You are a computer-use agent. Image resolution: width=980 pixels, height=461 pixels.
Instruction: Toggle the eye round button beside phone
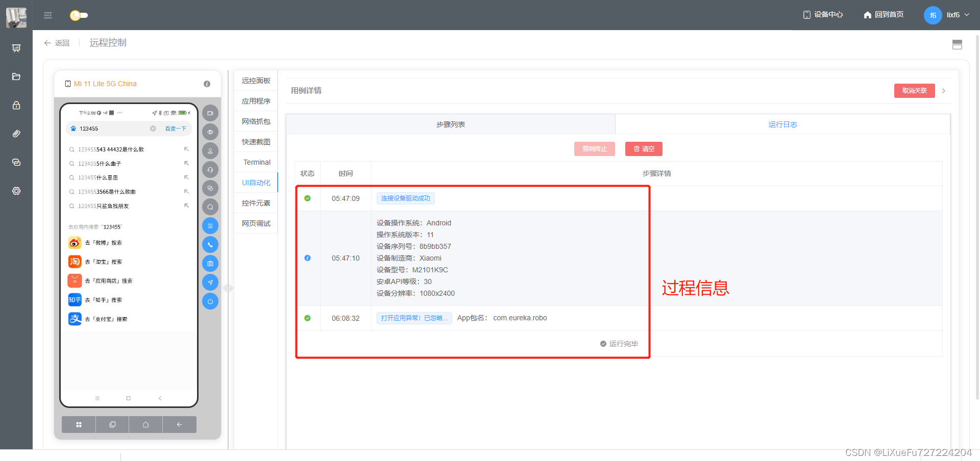(x=210, y=132)
